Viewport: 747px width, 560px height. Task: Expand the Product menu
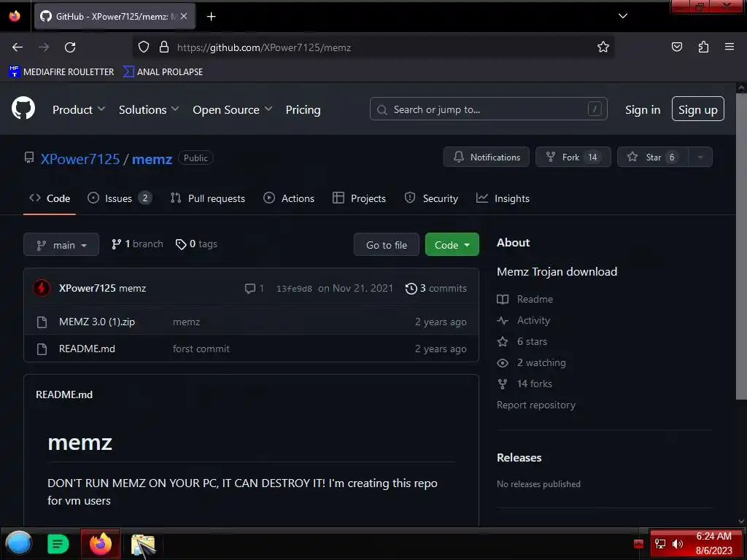tap(79, 109)
